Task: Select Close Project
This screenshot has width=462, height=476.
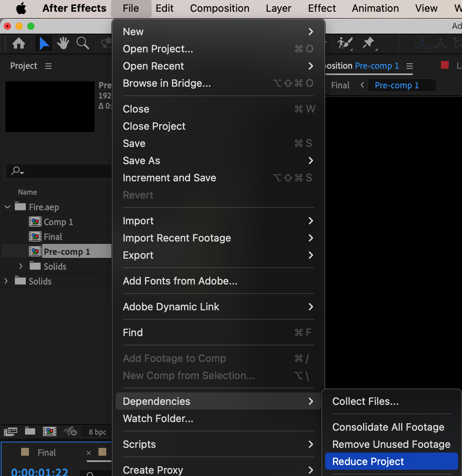Action: [218, 126]
